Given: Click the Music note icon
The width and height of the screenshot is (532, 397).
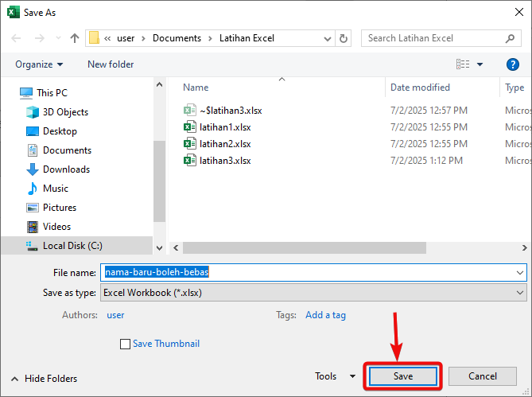Looking at the screenshot, I should click(x=33, y=189).
